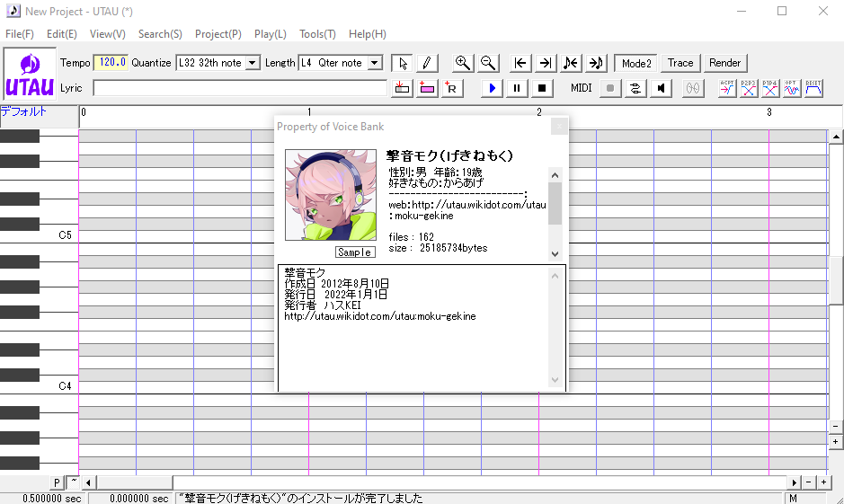This screenshot has height=504, width=844.
Task: Click the Render button
Action: point(724,63)
